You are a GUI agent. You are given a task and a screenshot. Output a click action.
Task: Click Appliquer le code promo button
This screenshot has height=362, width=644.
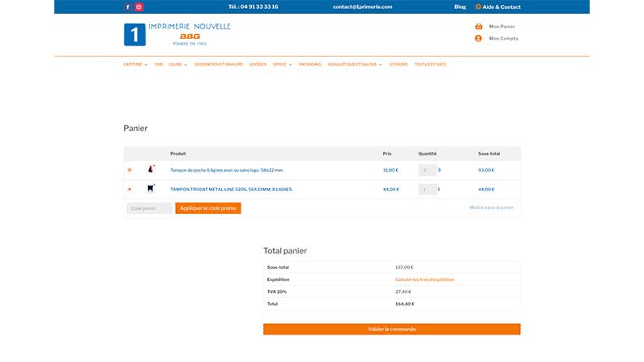208,208
